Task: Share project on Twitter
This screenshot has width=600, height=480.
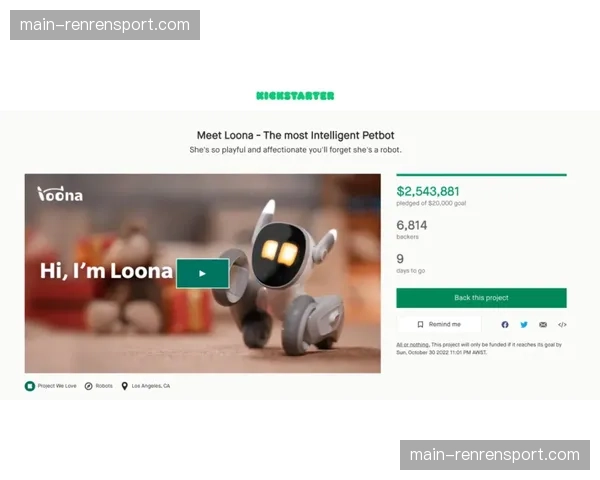Action: click(524, 325)
